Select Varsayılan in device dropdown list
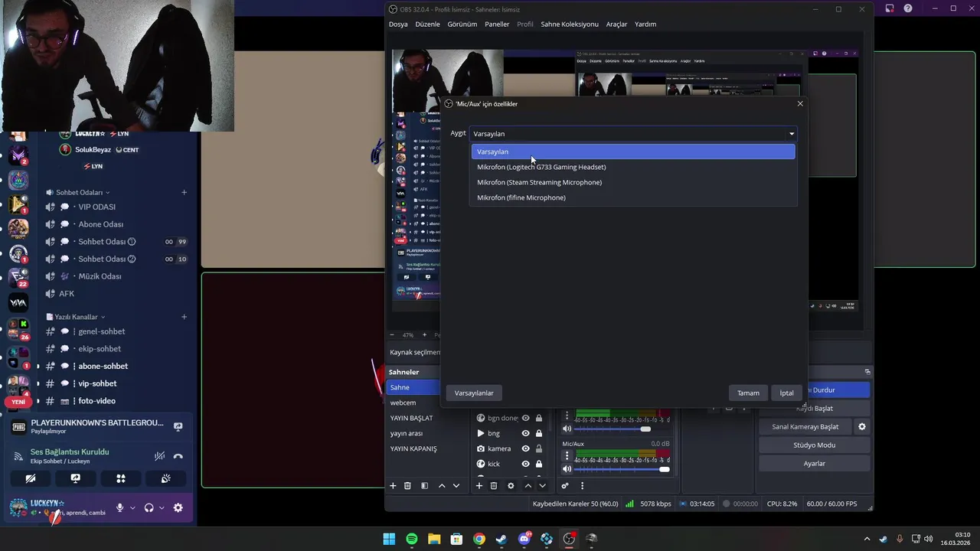 point(633,152)
